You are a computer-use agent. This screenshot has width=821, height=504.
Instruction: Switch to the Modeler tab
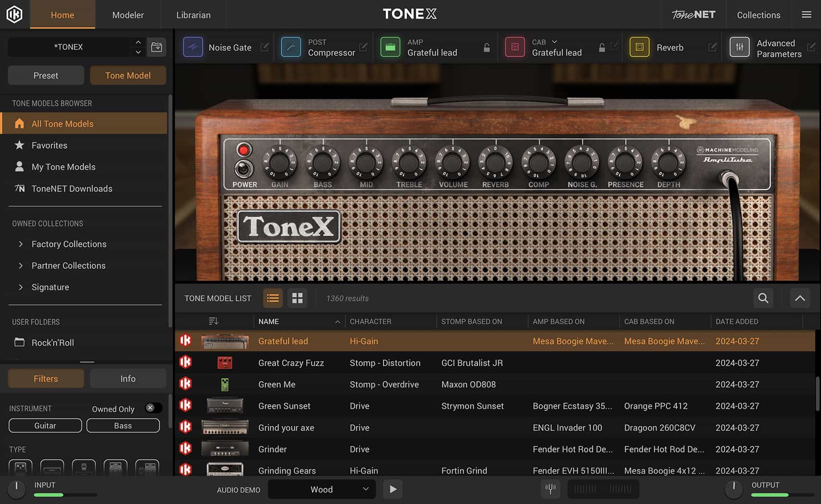click(x=128, y=14)
